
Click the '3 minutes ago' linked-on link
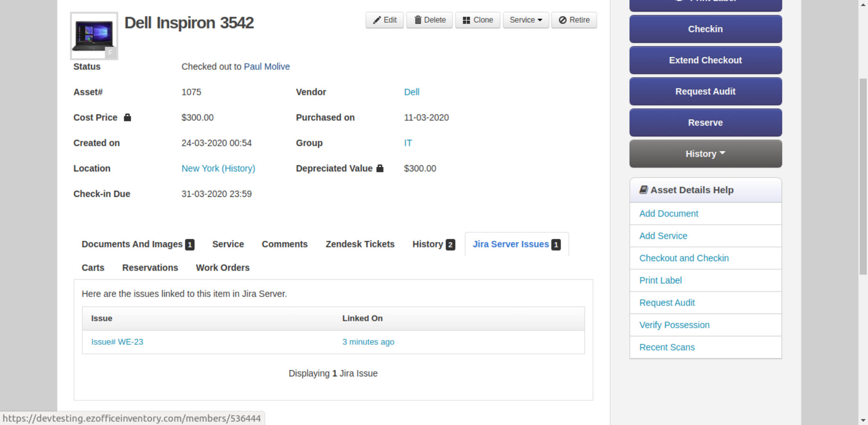[x=368, y=342]
